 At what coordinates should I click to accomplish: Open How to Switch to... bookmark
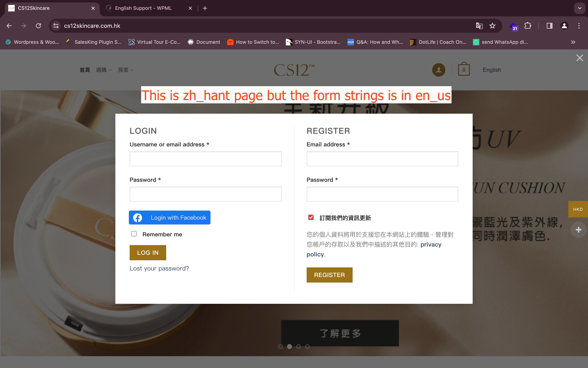click(x=253, y=42)
